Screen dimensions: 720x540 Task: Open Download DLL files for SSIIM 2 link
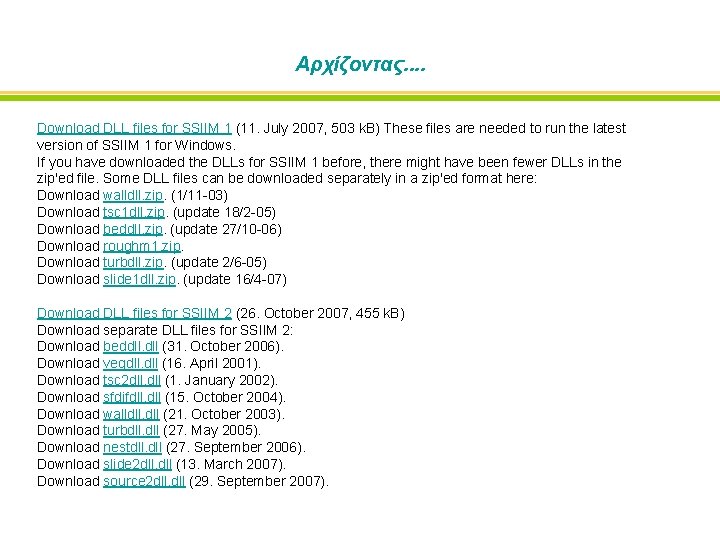click(x=134, y=313)
